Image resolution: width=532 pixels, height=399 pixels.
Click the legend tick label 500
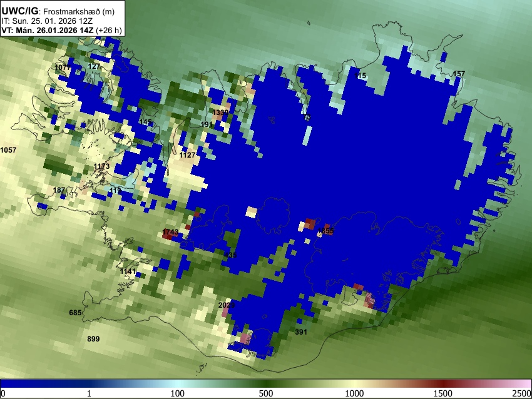266,393
